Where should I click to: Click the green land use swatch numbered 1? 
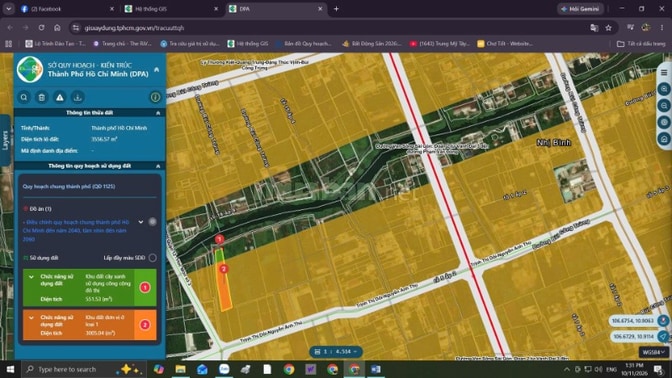coord(145,287)
